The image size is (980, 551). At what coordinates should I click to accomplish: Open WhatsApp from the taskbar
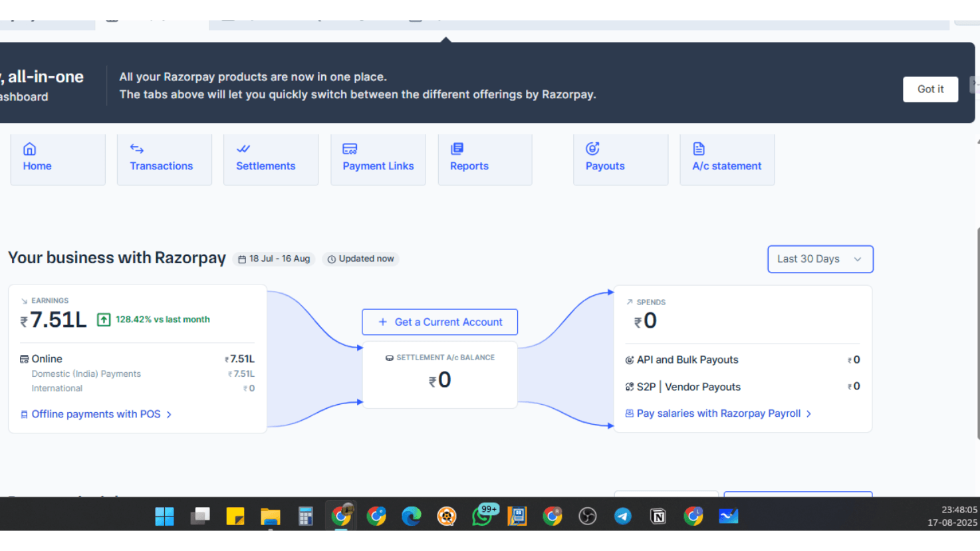[x=483, y=516]
